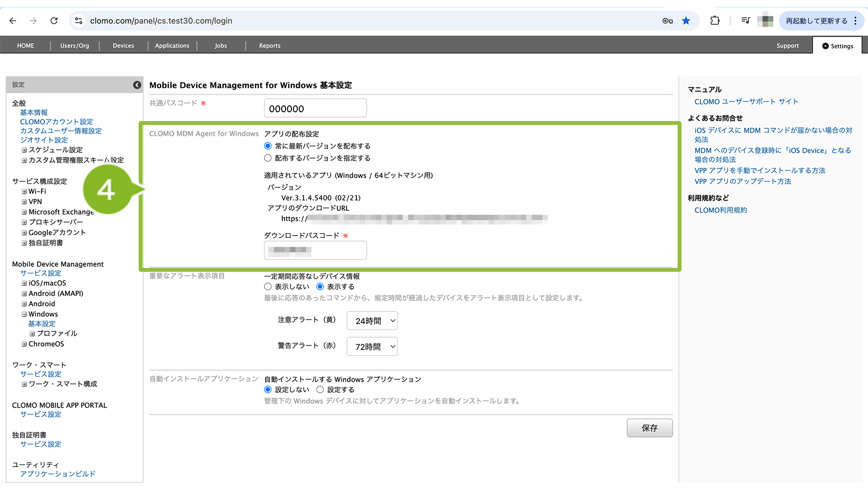868x488 pixels.
Task: Click the 保存 save button
Action: (649, 428)
